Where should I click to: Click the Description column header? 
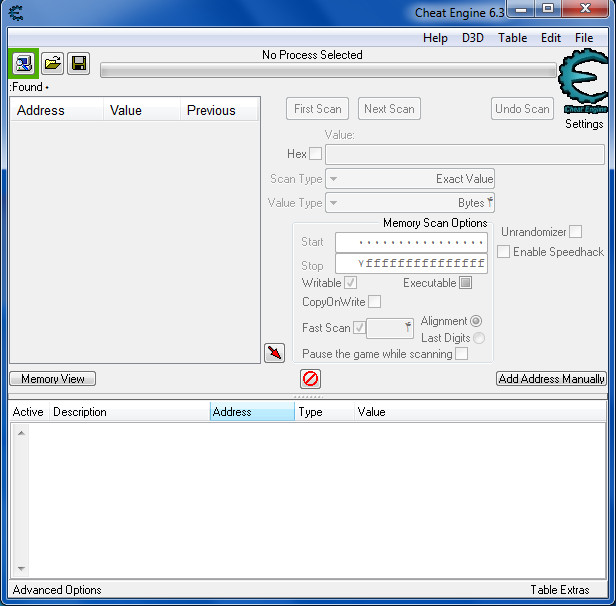click(x=130, y=412)
